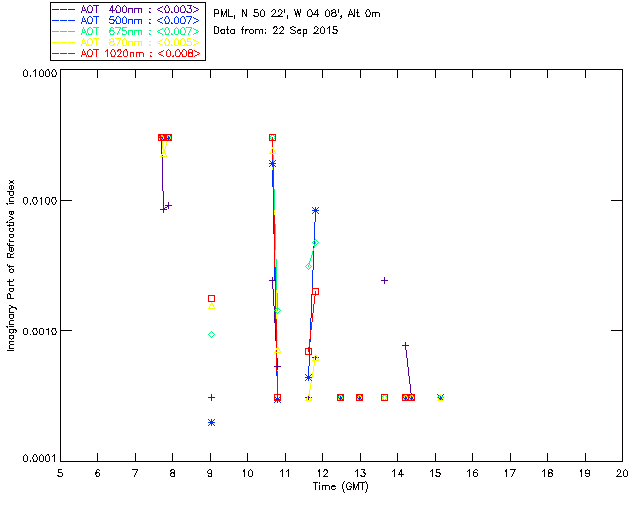Click the purple dashed line legend sample
Image resolution: width=640 pixels, height=512 pixels.
[64, 9]
